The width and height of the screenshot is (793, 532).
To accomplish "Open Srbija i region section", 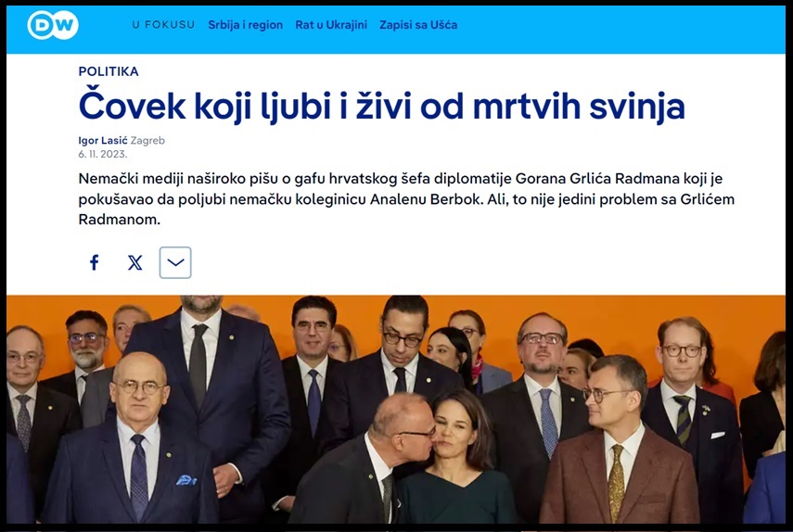I will pos(245,25).
